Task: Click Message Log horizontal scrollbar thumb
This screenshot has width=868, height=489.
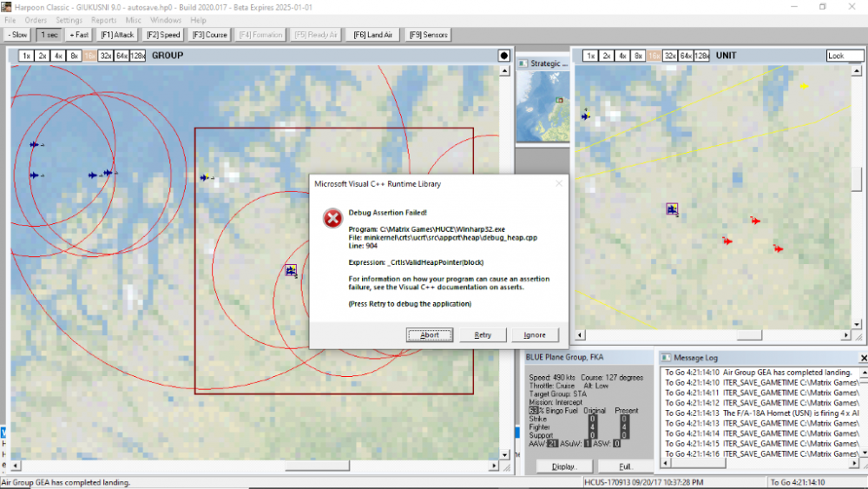Action: (698, 464)
